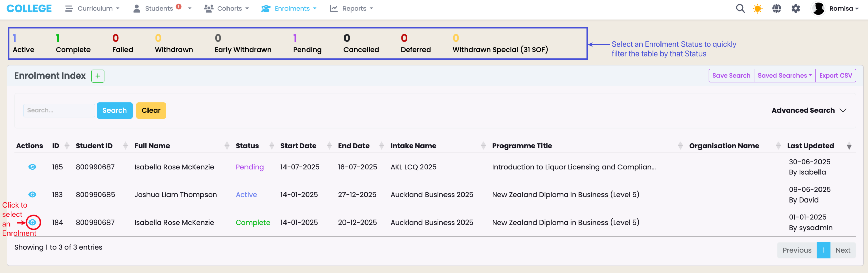Sort table by Last Updated column
Screen dimensions: 868x273
pyautogui.click(x=810, y=146)
